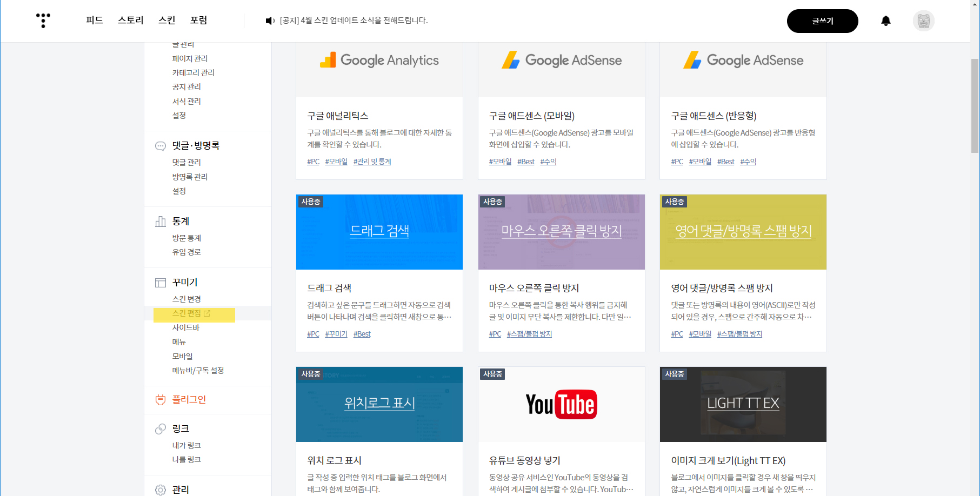Screen dimensions: 980x496
Task: Click 설정 under 댓글·방명록 section
Action: (x=179, y=191)
